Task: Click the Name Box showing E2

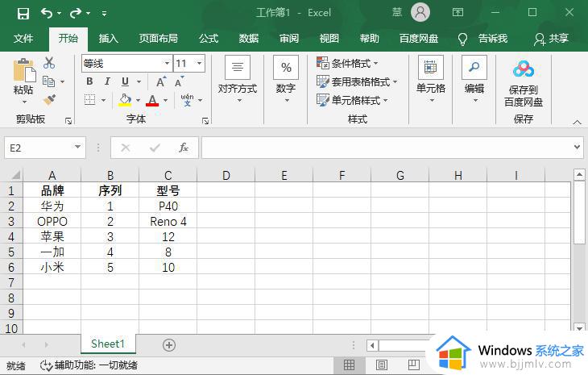Action: tap(45, 148)
